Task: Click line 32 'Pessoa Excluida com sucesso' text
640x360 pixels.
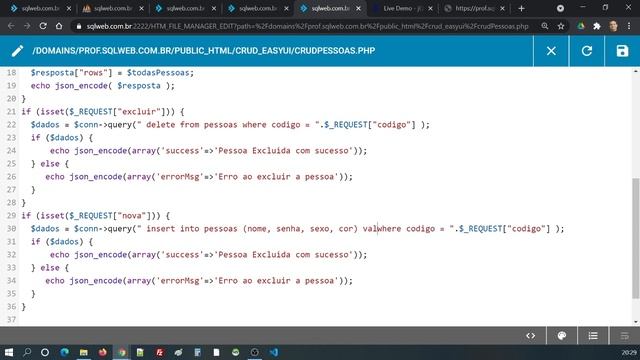Action: pyautogui.click(x=285, y=255)
